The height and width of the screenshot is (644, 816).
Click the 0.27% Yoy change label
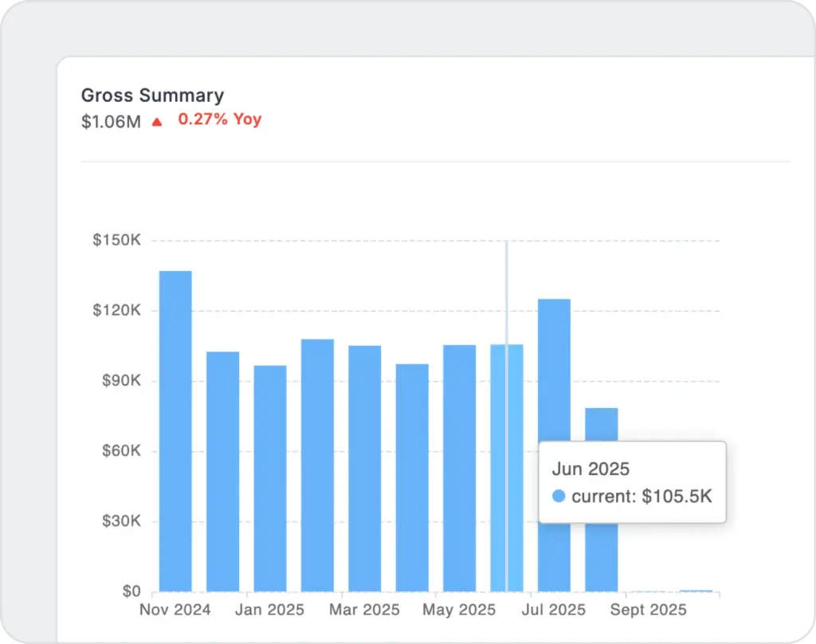point(219,120)
